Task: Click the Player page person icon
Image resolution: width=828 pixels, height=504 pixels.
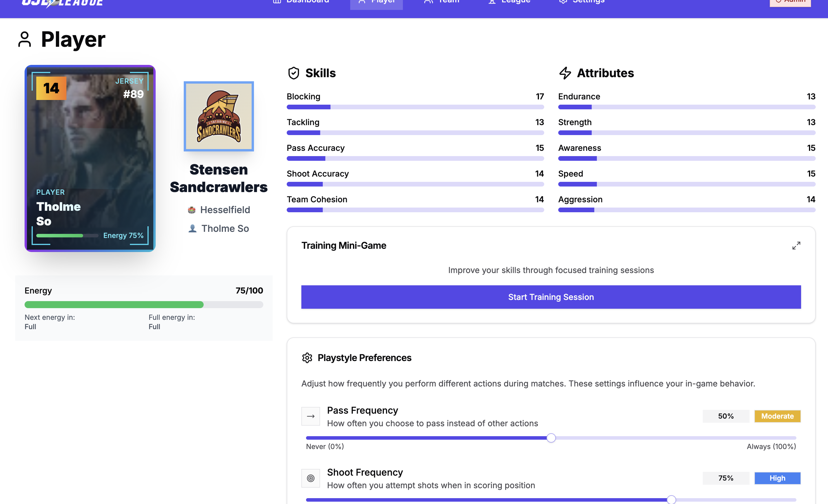Action: click(x=25, y=40)
